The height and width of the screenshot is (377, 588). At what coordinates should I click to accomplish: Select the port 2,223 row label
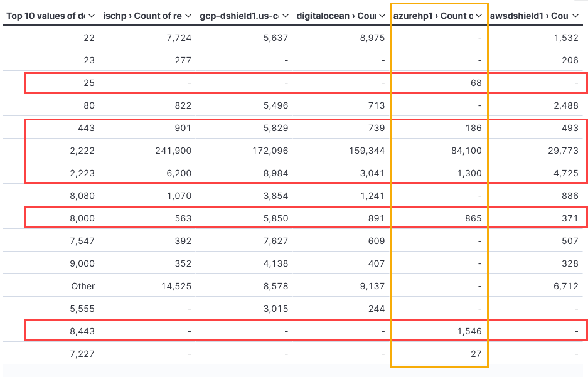coord(82,173)
